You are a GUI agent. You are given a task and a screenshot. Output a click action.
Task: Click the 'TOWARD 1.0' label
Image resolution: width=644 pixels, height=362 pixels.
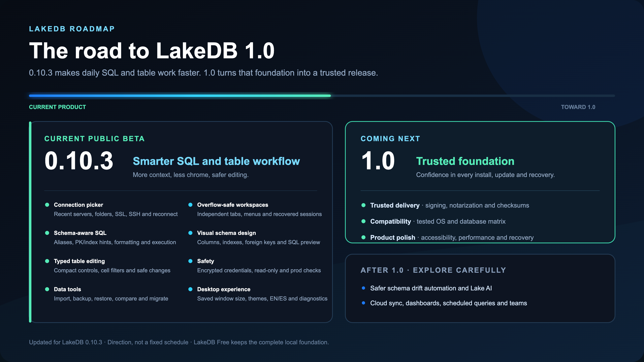(x=578, y=107)
